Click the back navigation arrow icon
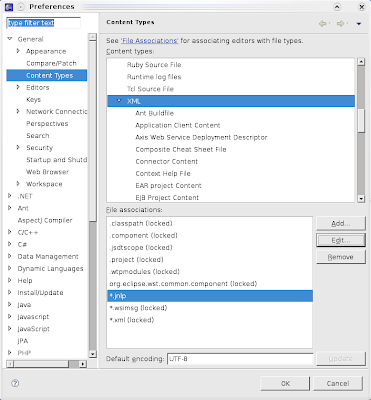The image size is (371, 400). pos(322,23)
